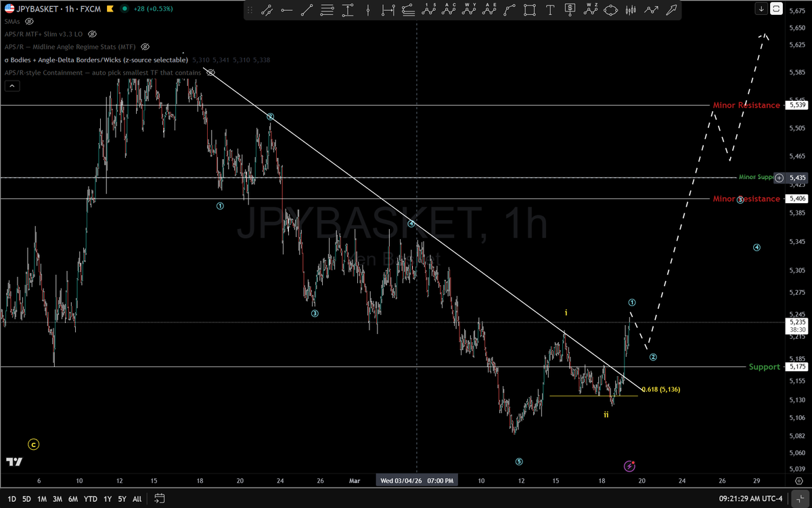Select the trend line drawing tool
The height and width of the screenshot is (508, 812).
tap(267, 10)
